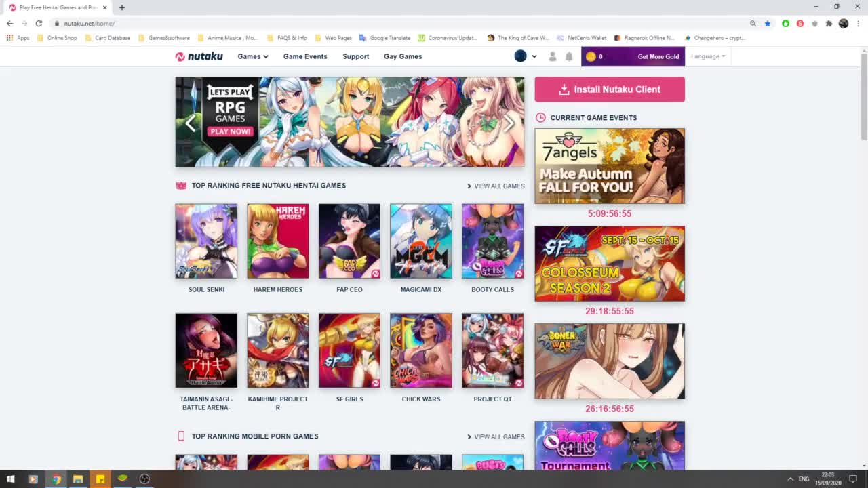This screenshot has width=868, height=488.
Task: Click the gold coin balance icon
Action: [591, 56]
